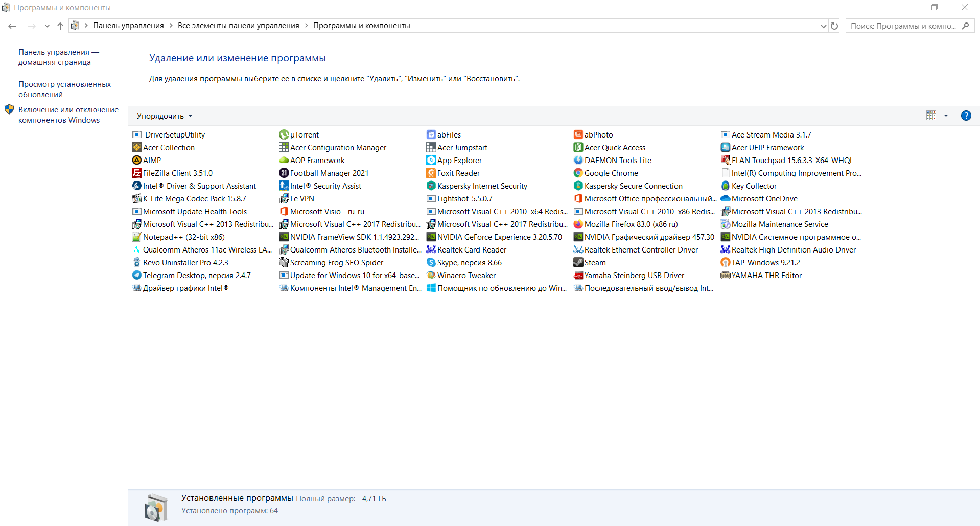
Task: Click the Football Manager 2021 icon
Action: click(x=284, y=173)
